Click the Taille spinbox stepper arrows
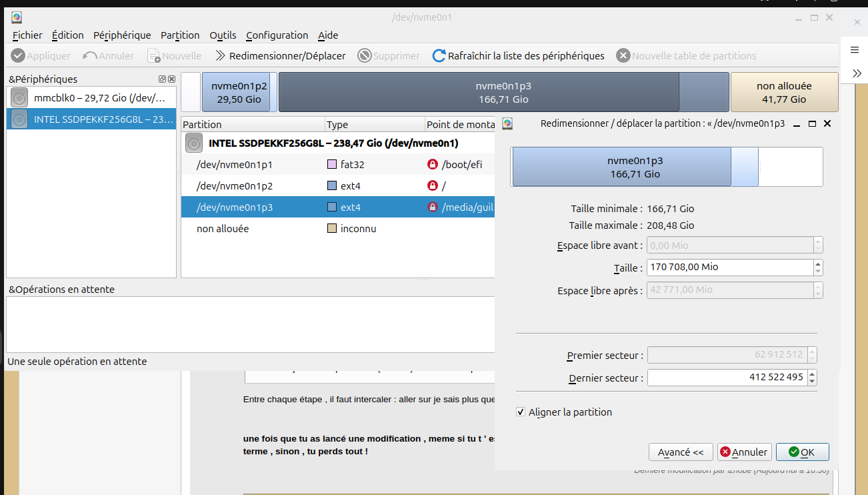 [818, 268]
